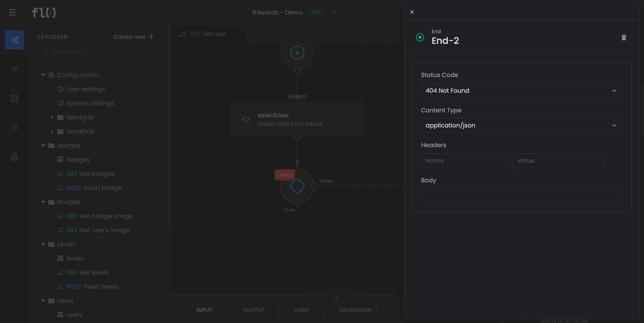Delete End-2 with the trash icon

click(624, 38)
